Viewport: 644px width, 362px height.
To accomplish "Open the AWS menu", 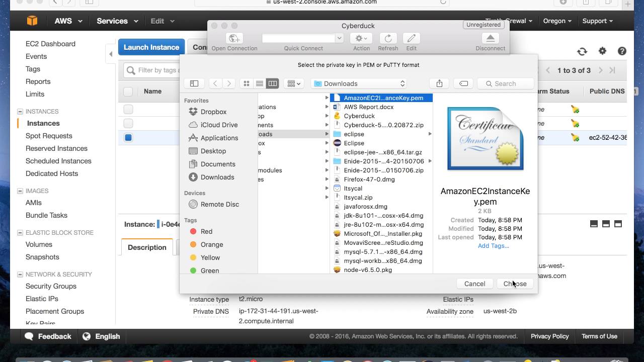I will pos(68,21).
